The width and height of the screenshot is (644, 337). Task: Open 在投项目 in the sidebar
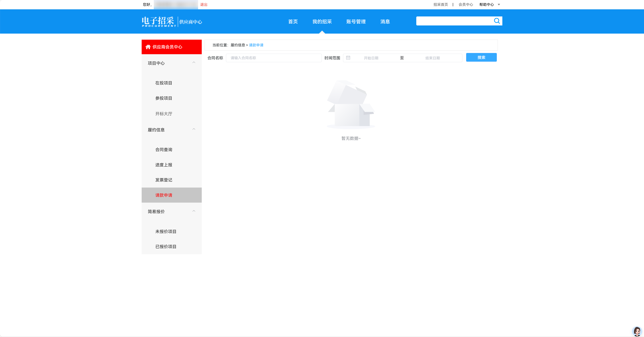point(164,83)
